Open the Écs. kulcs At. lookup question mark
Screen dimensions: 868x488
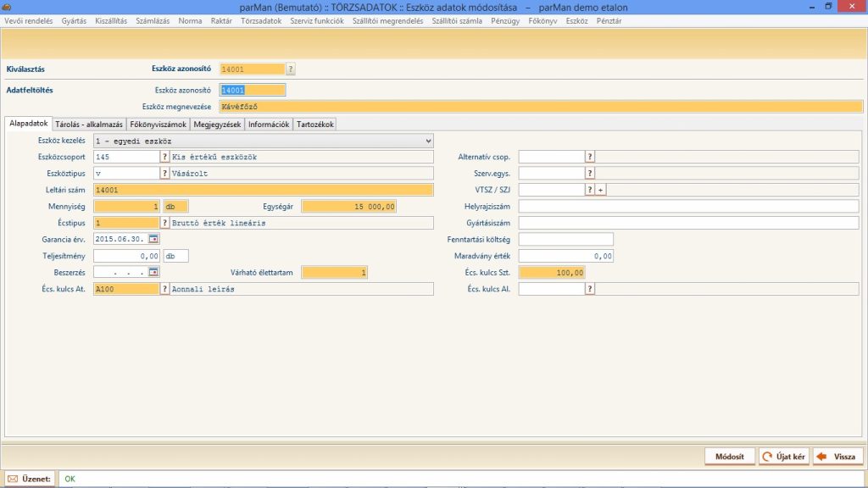tap(164, 289)
